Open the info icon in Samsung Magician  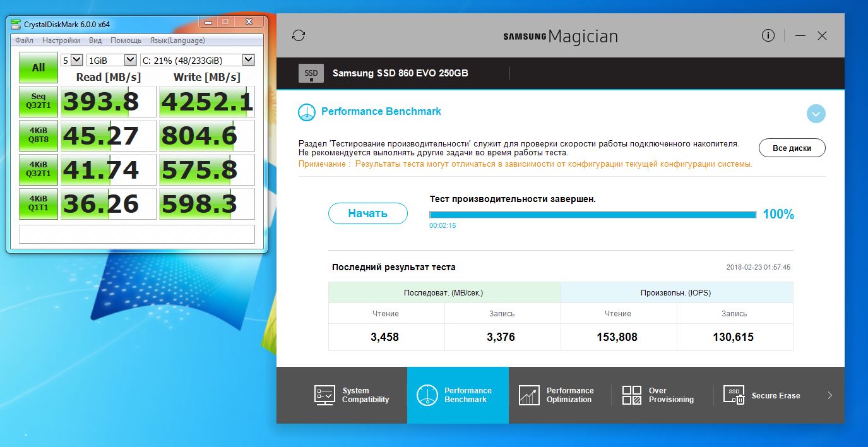pos(768,35)
